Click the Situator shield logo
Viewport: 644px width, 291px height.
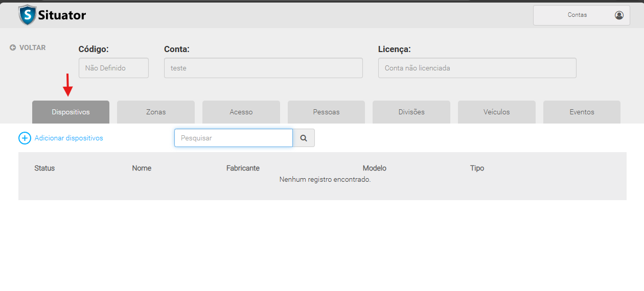[x=27, y=15]
